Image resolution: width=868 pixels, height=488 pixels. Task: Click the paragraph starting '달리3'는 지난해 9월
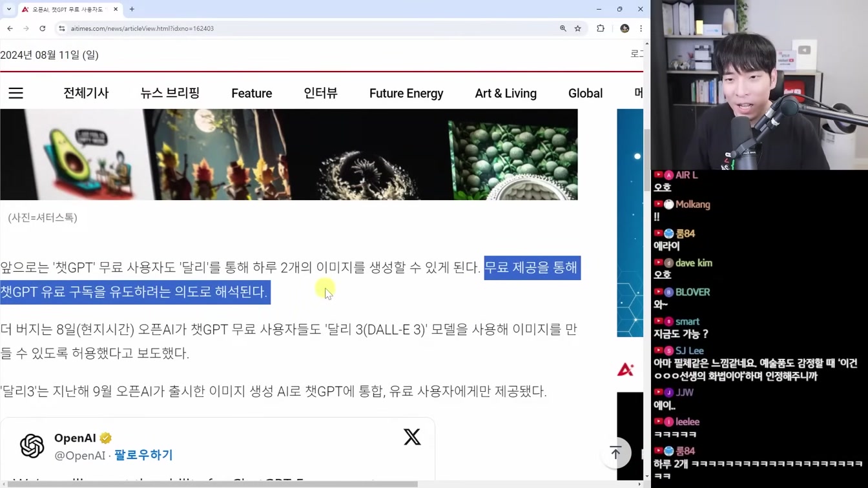273,391
